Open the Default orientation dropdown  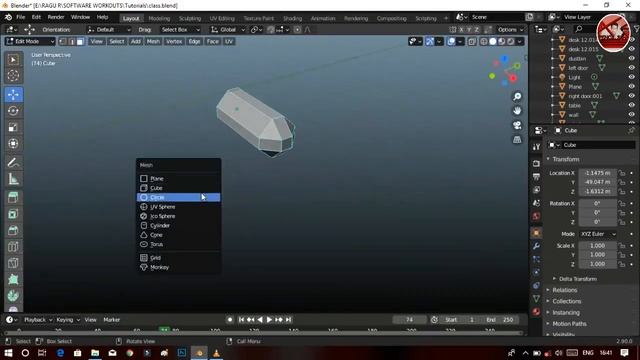pos(109,30)
